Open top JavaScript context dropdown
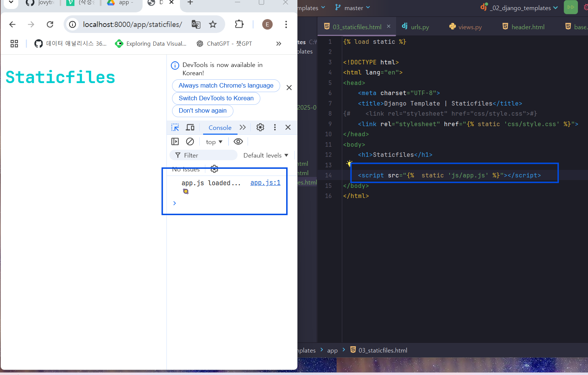 point(214,142)
